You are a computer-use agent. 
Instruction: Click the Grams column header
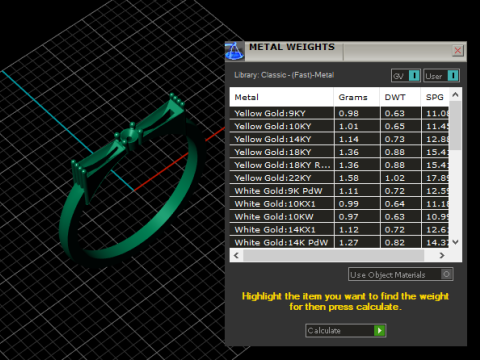pos(357,97)
